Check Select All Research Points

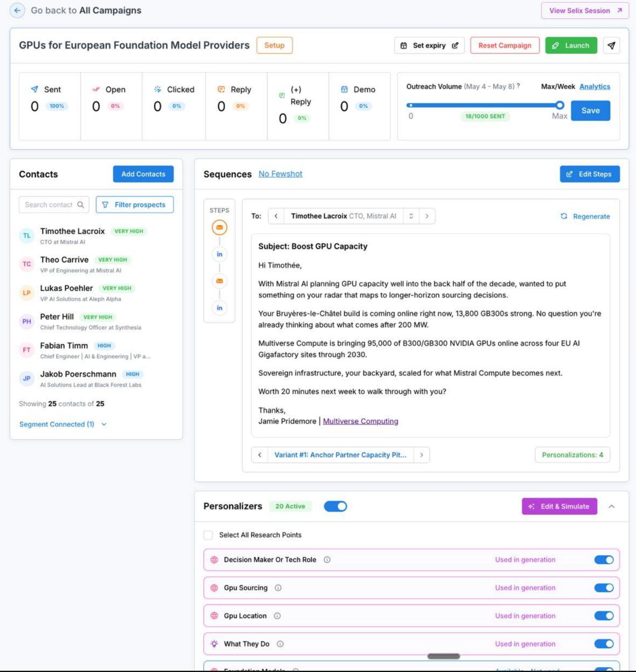pos(208,535)
